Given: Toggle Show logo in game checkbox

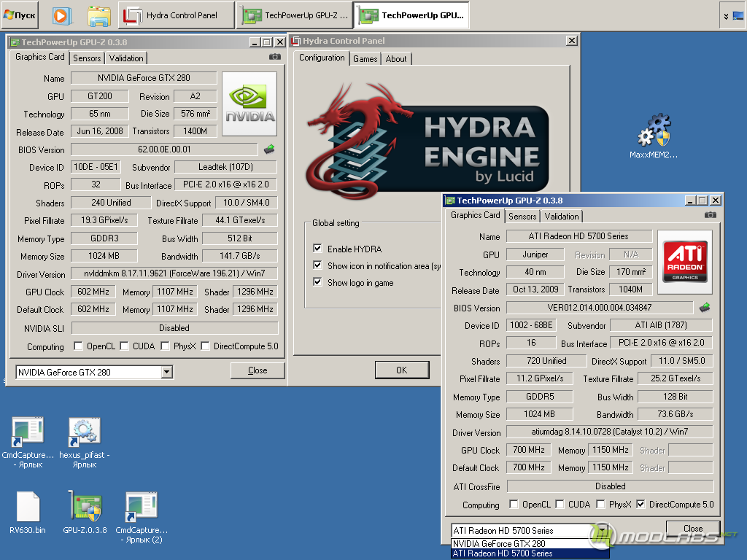Looking at the screenshot, I should tap(318, 282).
